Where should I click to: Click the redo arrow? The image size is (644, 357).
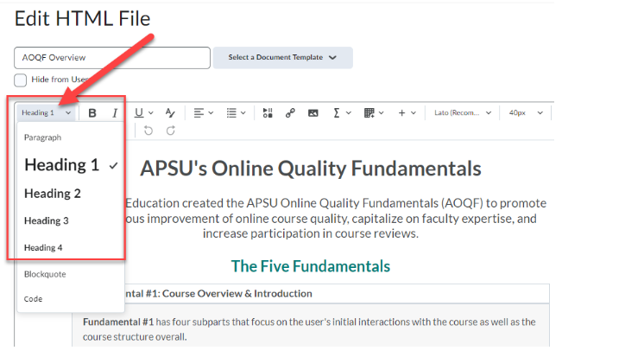point(171,131)
